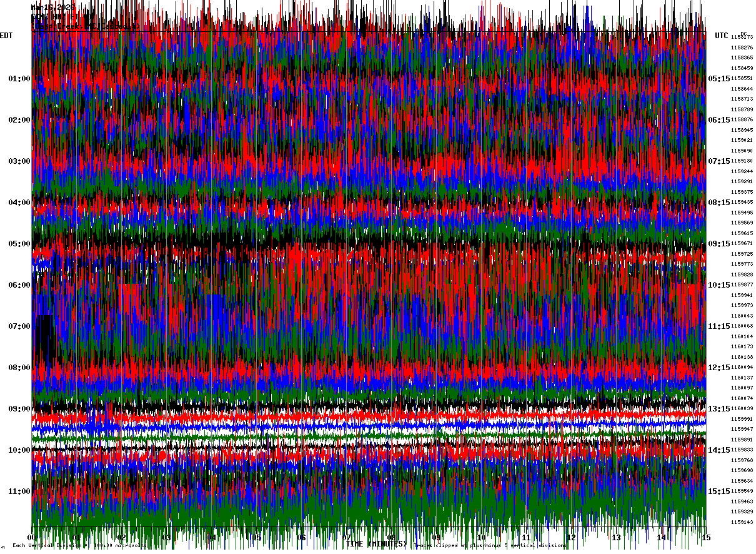Click the 13:15 UTC time label
Image resolution: width=756 pixels, height=554 pixels.
click(719, 409)
